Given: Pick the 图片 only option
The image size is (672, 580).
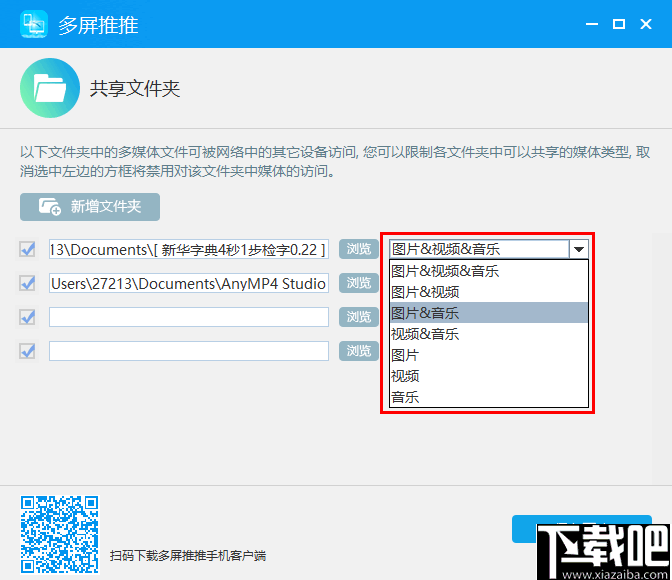Looking at the screenshot, I should click(x=489, y=355).
